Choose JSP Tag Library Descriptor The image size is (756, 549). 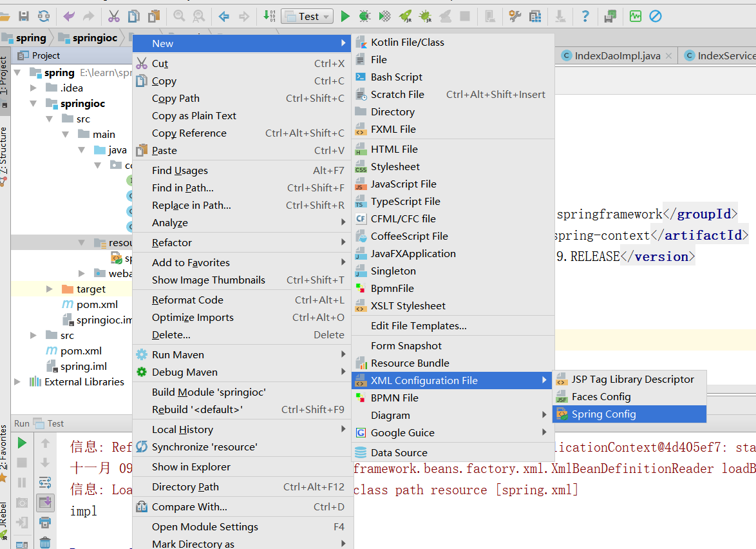coord(629,379)
